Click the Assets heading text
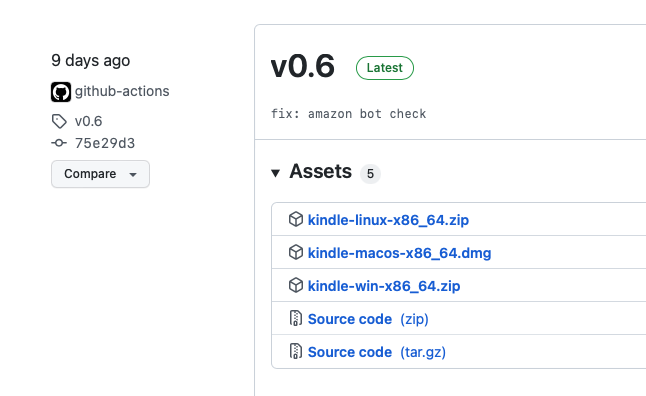The image size is (646, 396). point(321,171)
